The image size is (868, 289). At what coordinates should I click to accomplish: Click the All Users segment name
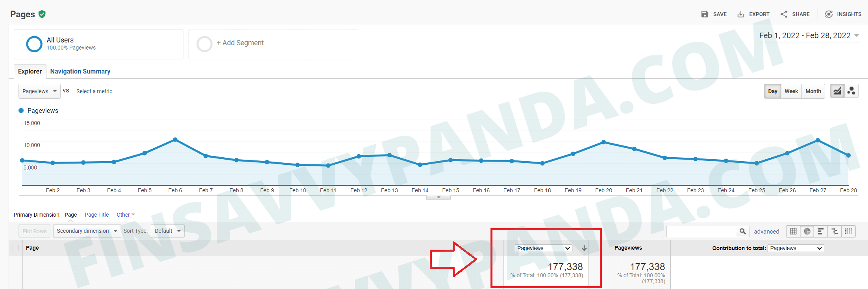click(60, 40)
